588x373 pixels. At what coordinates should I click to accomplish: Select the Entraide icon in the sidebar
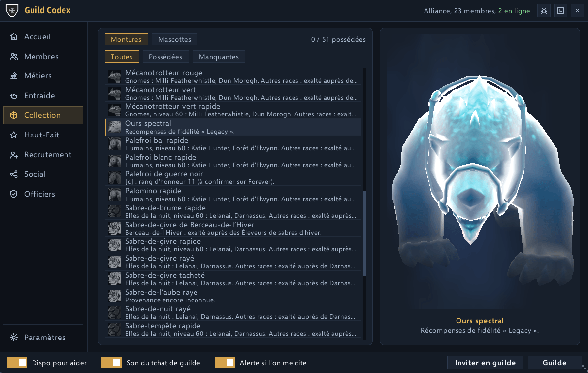pos(14,96)
